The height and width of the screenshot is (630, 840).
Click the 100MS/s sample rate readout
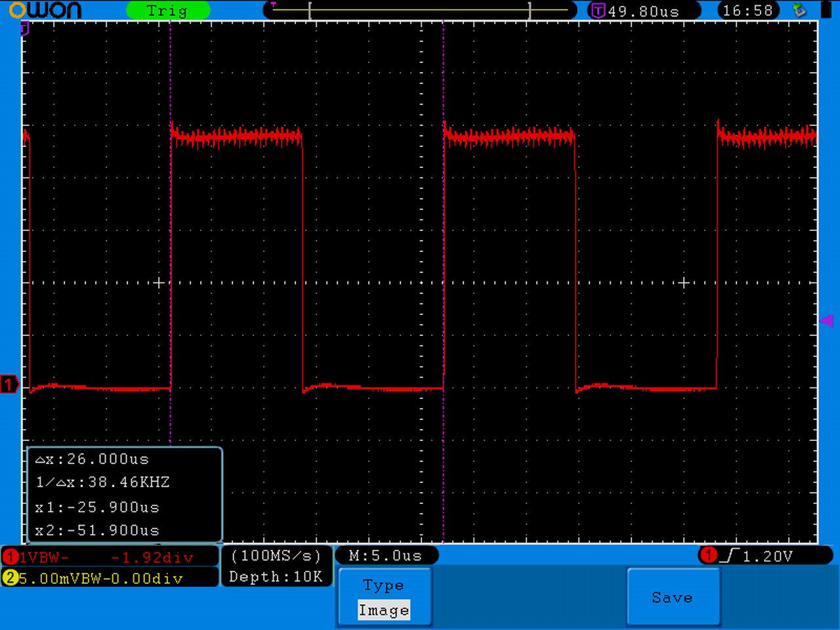point(276,556)
